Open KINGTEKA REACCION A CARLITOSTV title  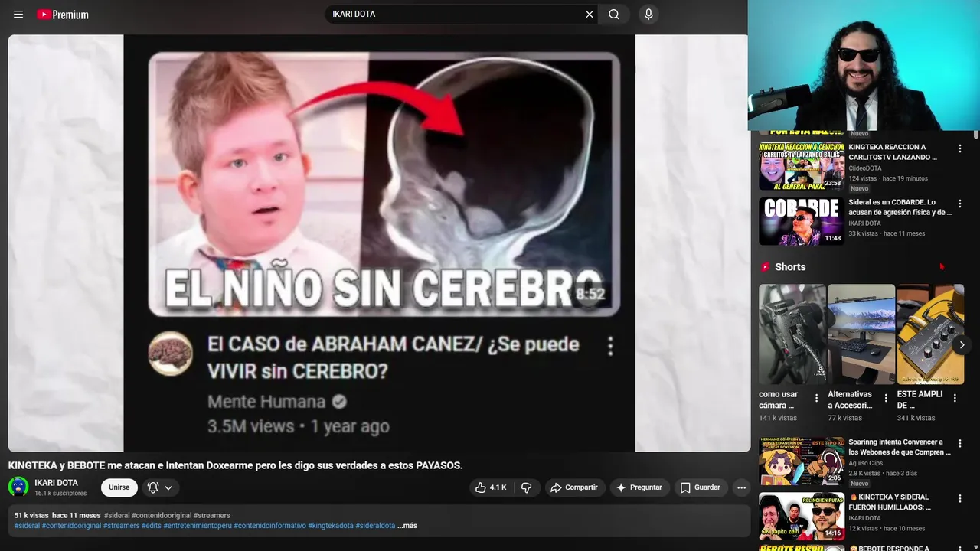click(893, 152)
